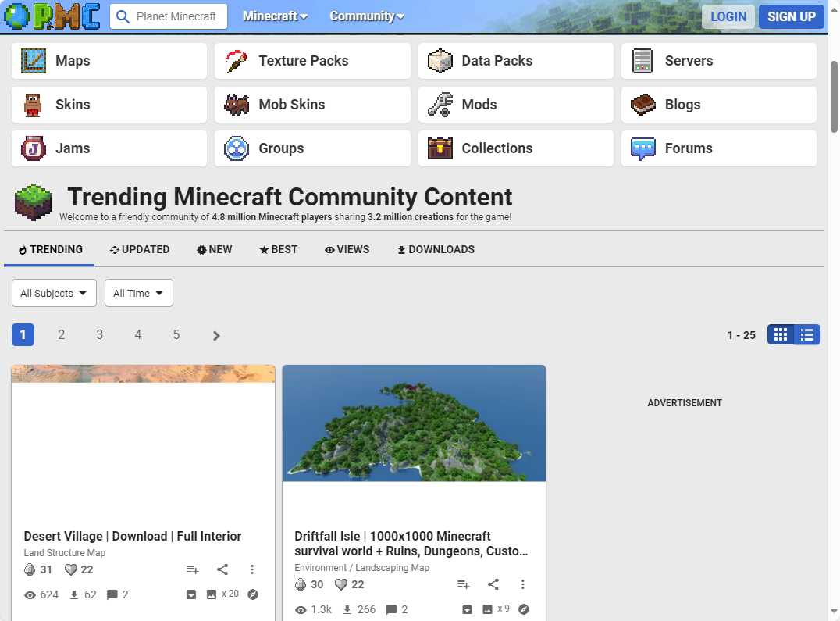Open Collections chest icon

(x=440, y=148)
